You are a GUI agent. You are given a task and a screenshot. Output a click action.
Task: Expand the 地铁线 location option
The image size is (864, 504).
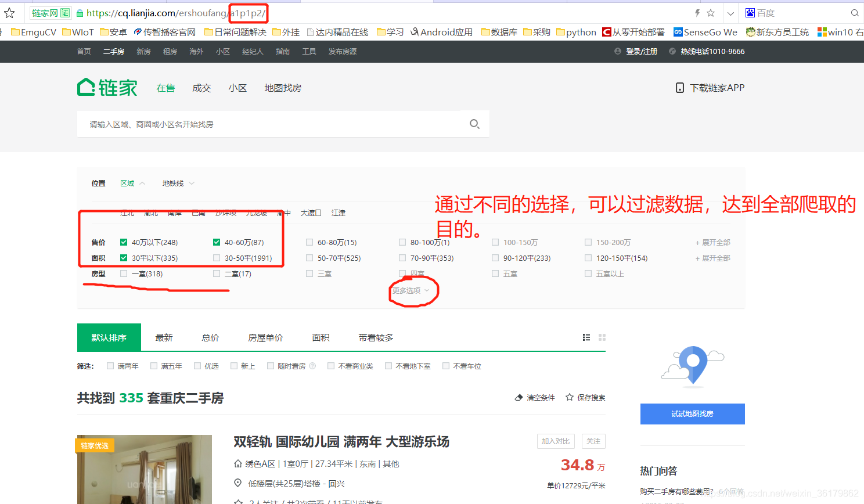[x=178, y=183]
